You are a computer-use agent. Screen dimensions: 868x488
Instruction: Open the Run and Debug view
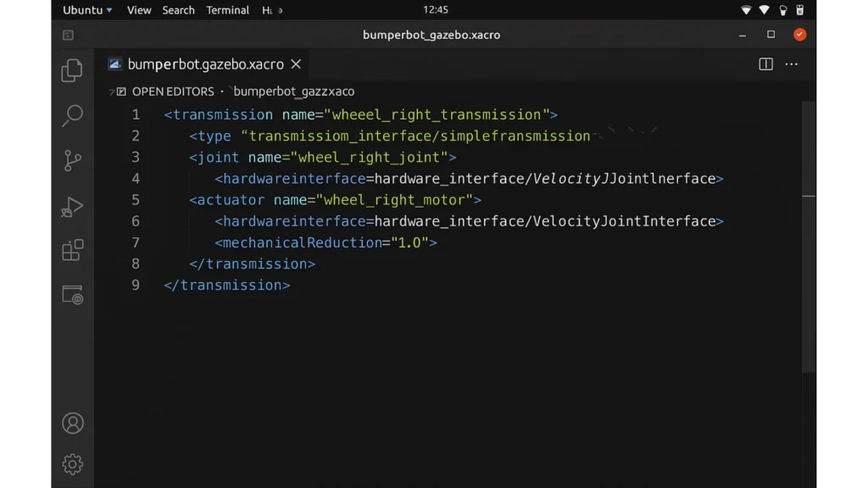click(x=73, y=207)
